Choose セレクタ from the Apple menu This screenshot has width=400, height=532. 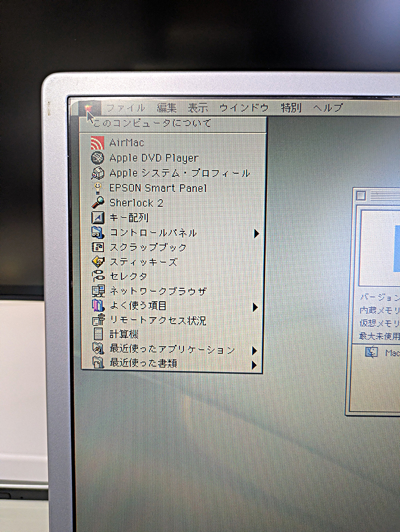tap(128, 276)
